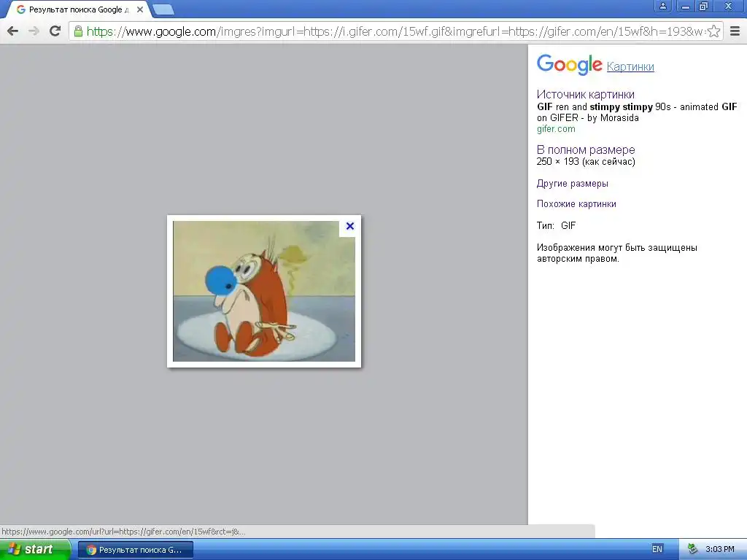Close the image preview with X
The height and width of the screenshot is (560, 747).
coord(350,226)
